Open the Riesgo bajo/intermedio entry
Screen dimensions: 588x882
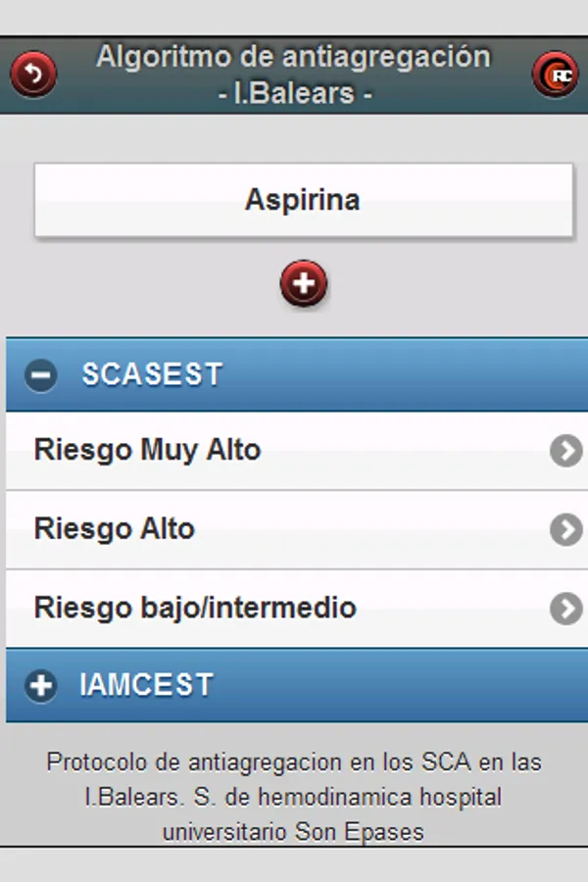point(195,608)
